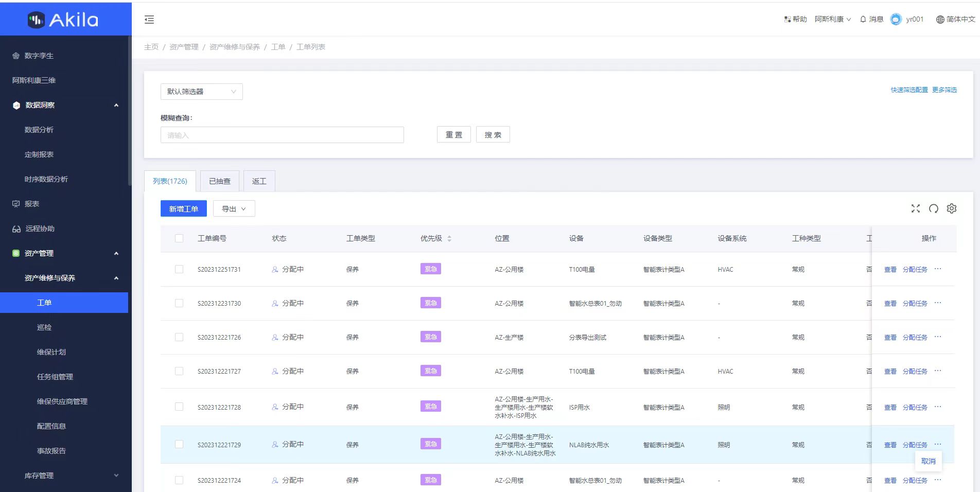This screenshot has width=980, height=492.
Task: Select row S202312221724 checkbox
Action: coord(179,480)
